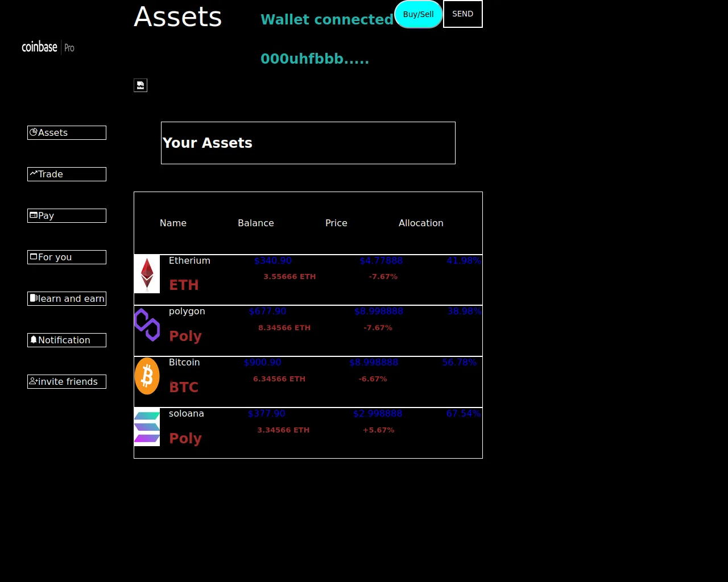Click the book icon beside learn and earn
This screenshot has width=728, height=582.
(34, 298)
